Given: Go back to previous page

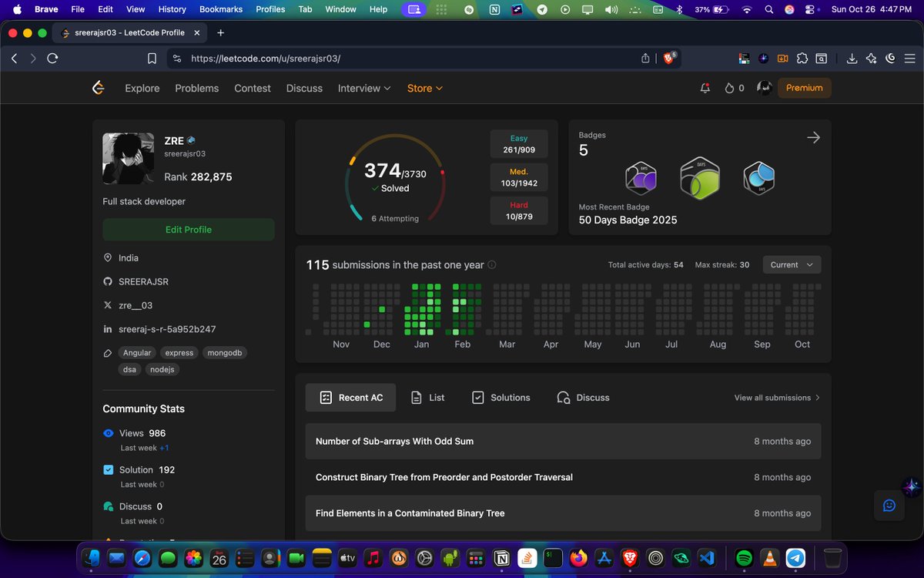Looking at the screenshot, I should (x=14, y=59).
